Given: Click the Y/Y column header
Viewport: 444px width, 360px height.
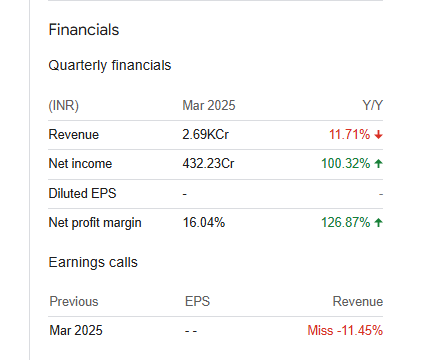Looking at the screenshot, I should (373, 106).
